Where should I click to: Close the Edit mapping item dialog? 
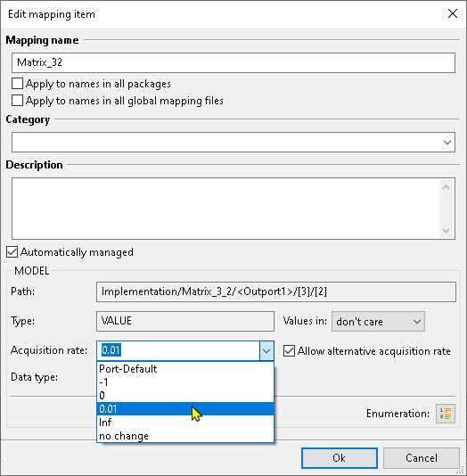pos(453,13)
